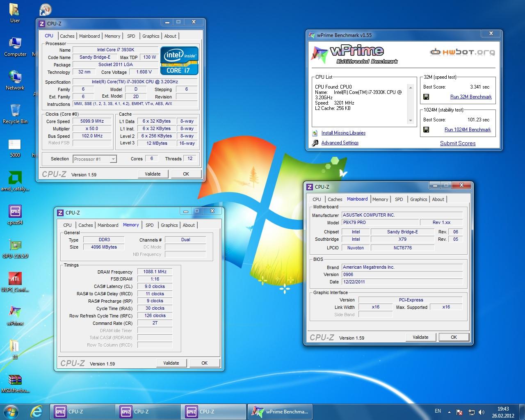Open Memory tab in top CPU-Z window
This screenshot has width=525, height=420.
point(112,36)
